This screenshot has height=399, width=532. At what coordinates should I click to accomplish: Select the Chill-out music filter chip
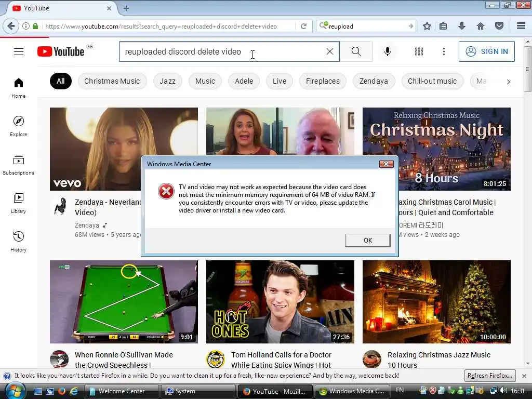click(432, 81)
